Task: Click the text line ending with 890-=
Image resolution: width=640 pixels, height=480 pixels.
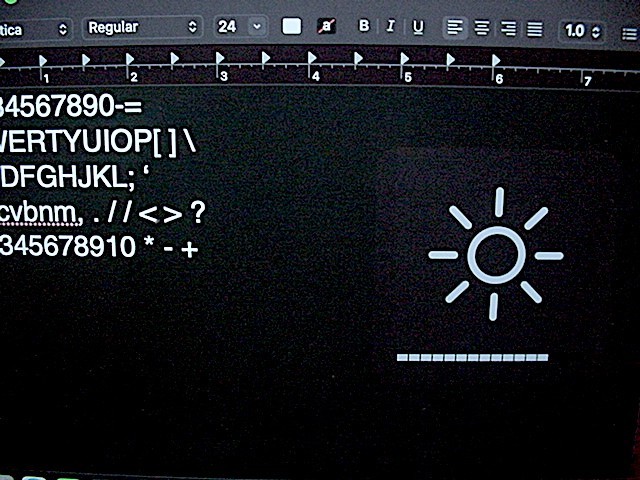Action: [x=70, y=106]
